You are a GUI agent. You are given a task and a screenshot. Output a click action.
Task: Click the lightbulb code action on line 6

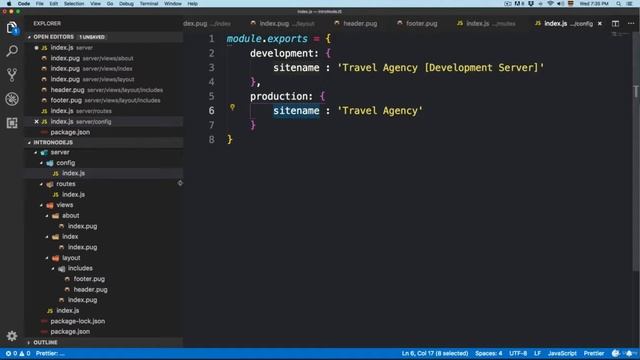point(232,107)
